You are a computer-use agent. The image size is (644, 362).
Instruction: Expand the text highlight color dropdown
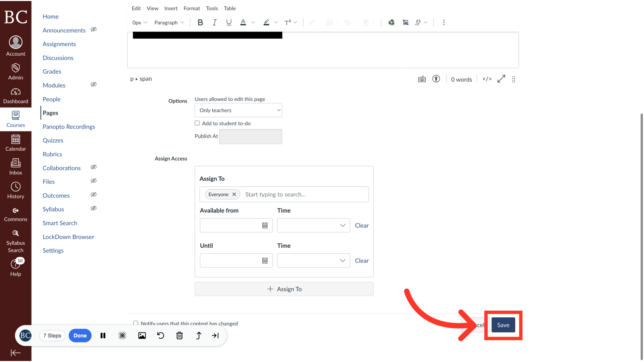276,22
